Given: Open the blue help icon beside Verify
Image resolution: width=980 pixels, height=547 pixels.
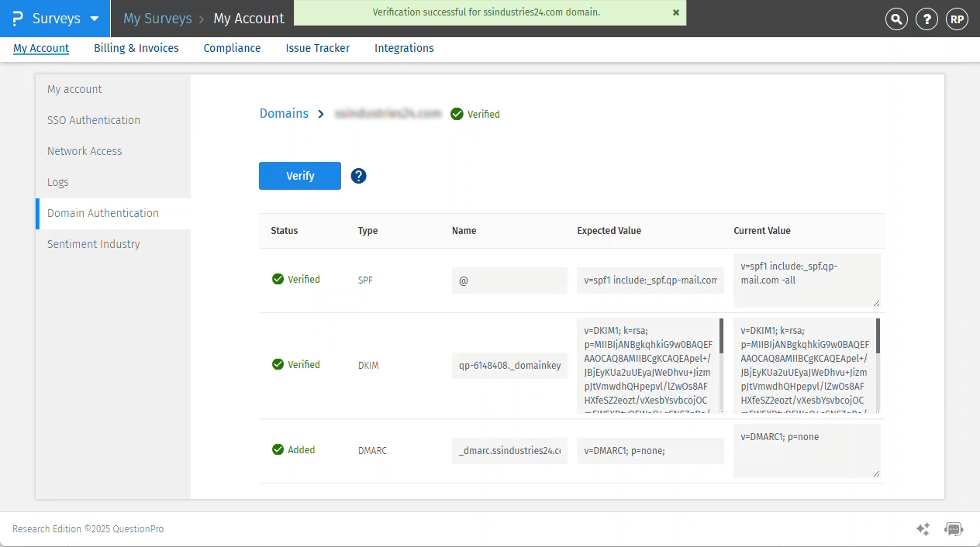Looking at the screenshot, I should 358,176.
